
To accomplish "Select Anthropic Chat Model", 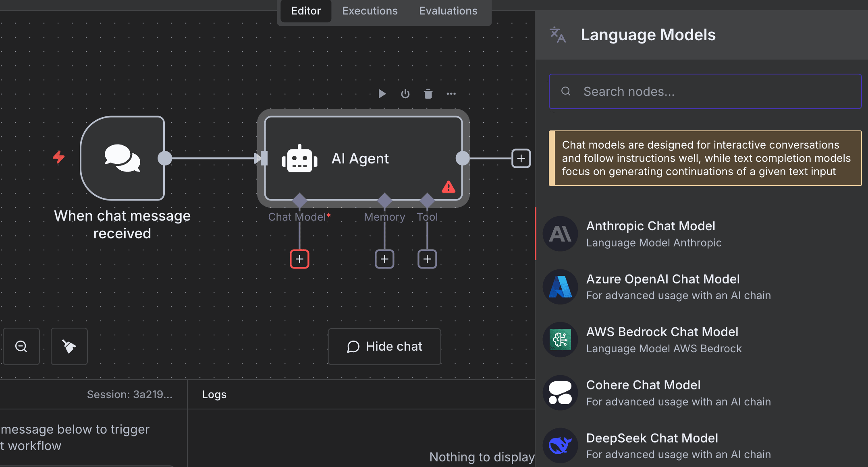I will tap(650, 233).
